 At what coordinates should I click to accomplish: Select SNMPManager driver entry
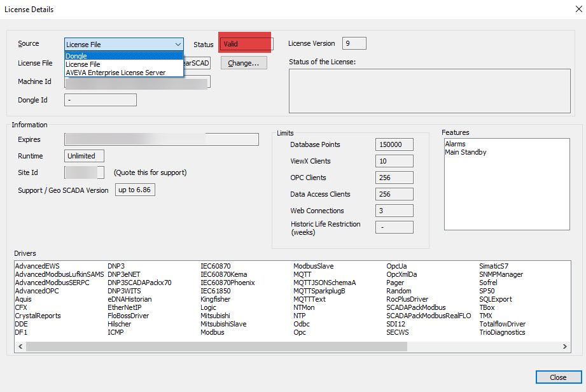pos(501,274)
